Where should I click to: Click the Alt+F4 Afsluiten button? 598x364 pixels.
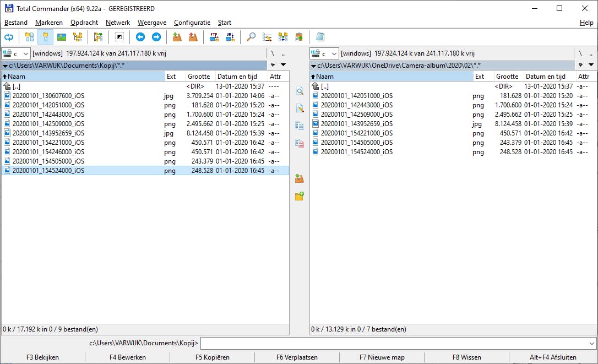(x=553, y=357)
